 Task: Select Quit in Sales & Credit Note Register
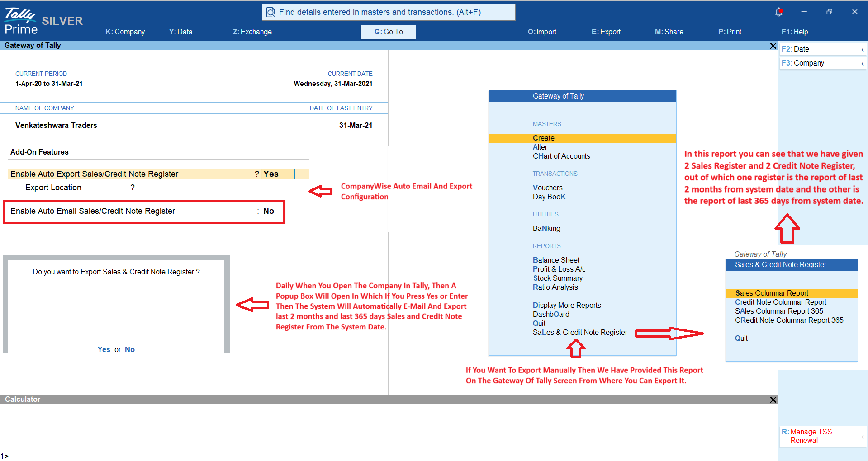[x=741, y=339]
